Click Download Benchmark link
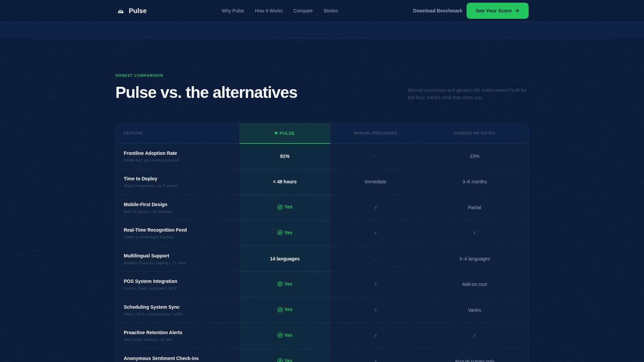This screenshot has height=362, width=644. pyautogui.click(x=437, y=11)
